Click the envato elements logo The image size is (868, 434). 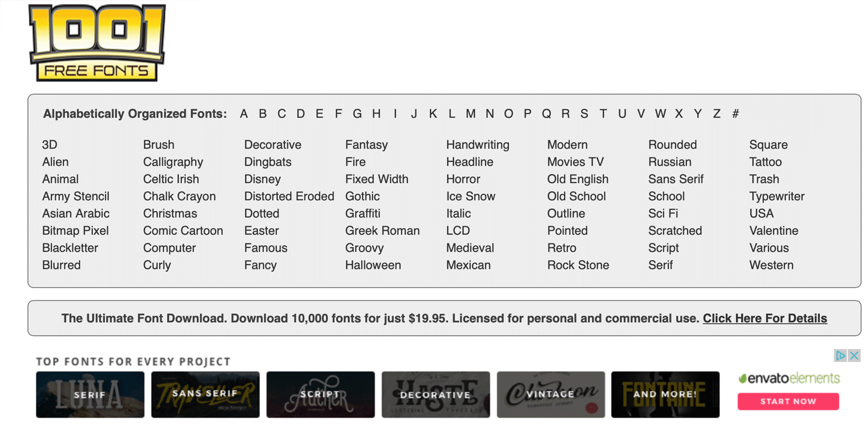[788, 378]
